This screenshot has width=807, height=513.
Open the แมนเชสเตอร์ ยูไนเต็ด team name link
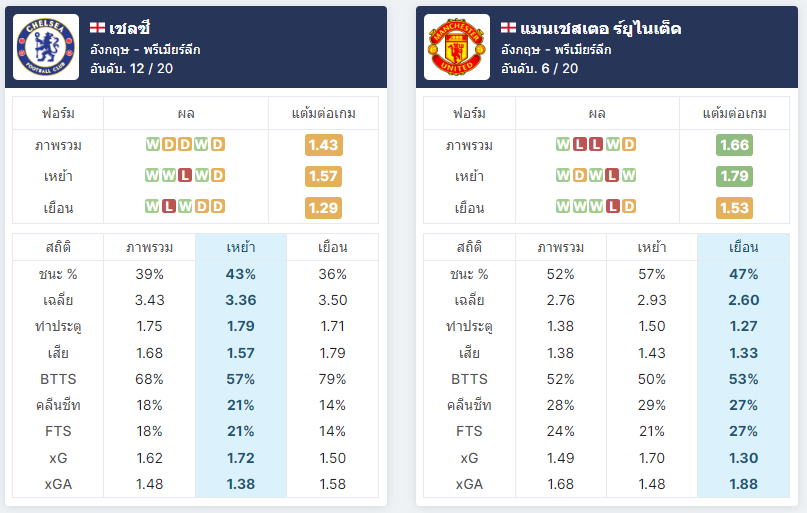click(601, 28)
